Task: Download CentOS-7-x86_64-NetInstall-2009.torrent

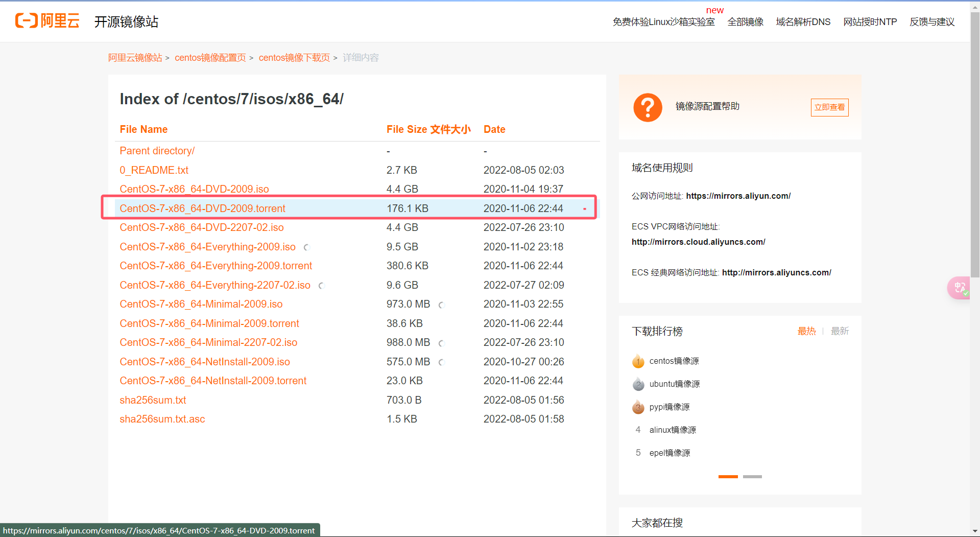Action: tap(212, 381)
